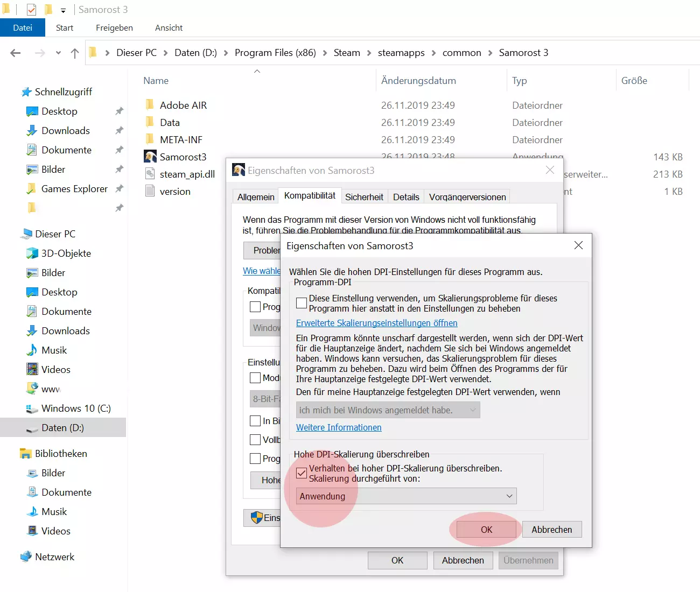Select the META-INF folder icon
Viewport: 700px width, 592px height.
click(x=150, y=139)
